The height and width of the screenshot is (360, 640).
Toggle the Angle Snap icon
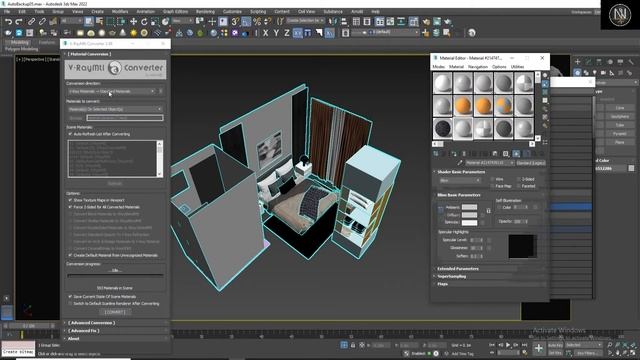(246, 22)
